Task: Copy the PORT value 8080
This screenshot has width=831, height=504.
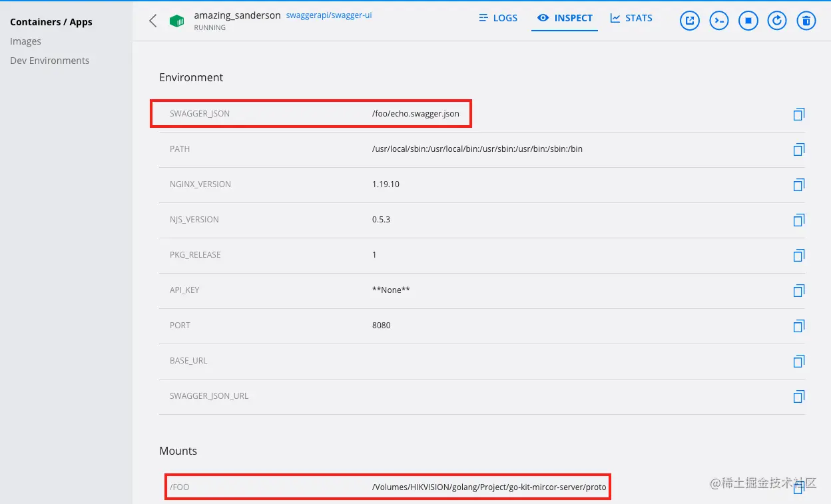Action: click(x=799, y=326)
